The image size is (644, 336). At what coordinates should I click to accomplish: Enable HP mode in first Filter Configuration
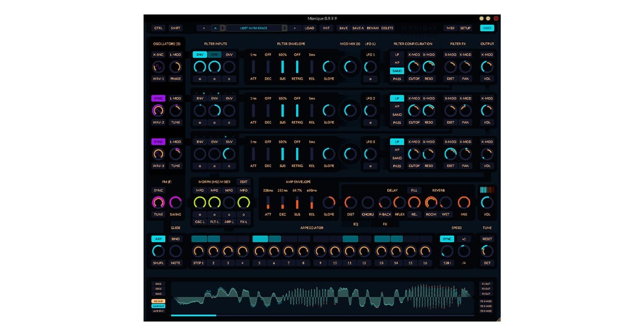[397, 64]
